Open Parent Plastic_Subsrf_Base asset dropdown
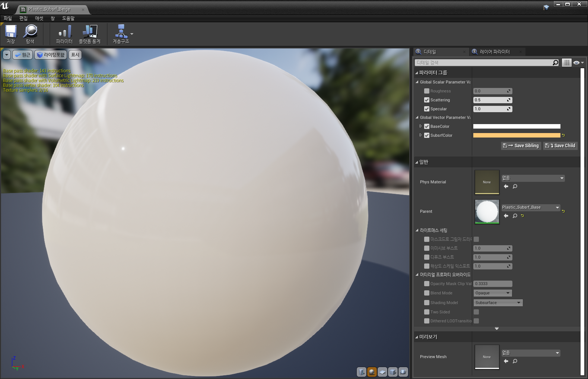 pyautogui.click(x=531, y=208)
